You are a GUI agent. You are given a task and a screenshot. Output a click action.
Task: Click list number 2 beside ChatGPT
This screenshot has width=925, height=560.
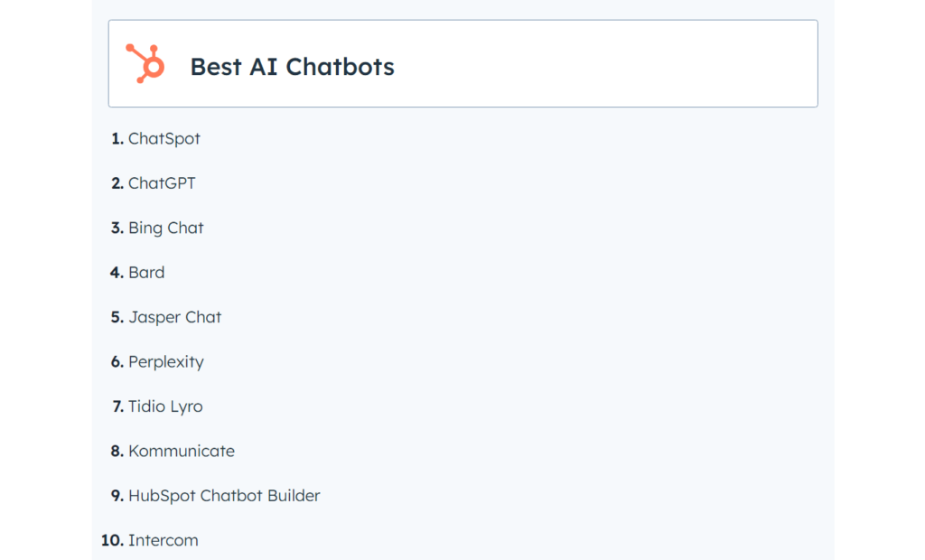[x=117, y=183]
